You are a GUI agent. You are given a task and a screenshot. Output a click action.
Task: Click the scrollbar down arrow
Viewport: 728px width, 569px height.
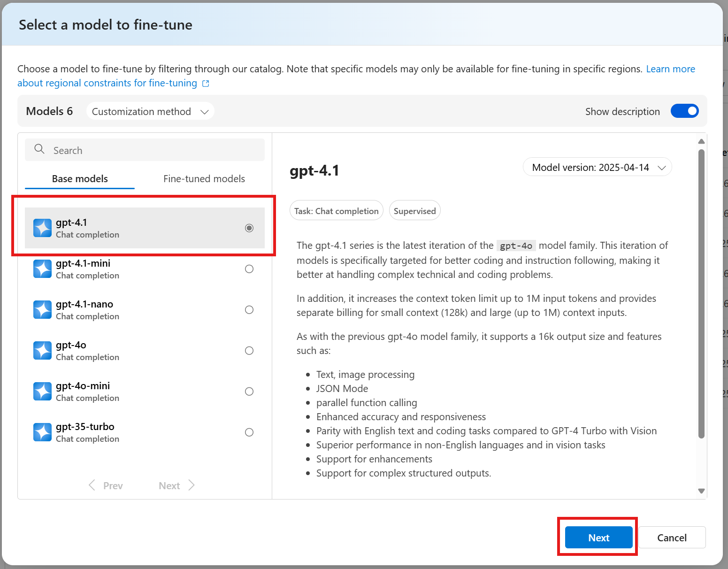(x=701, y=491)
